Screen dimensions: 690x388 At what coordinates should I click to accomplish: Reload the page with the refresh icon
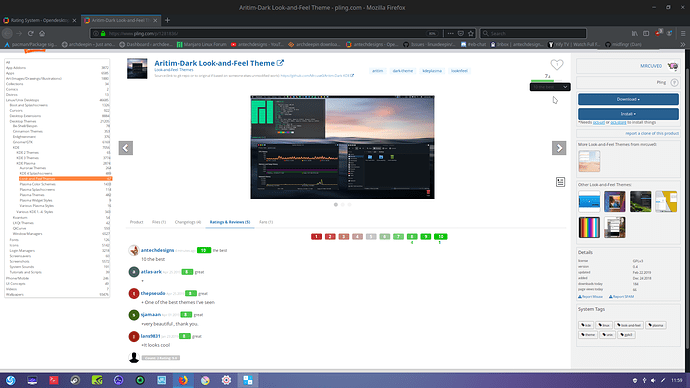(30, 33)
